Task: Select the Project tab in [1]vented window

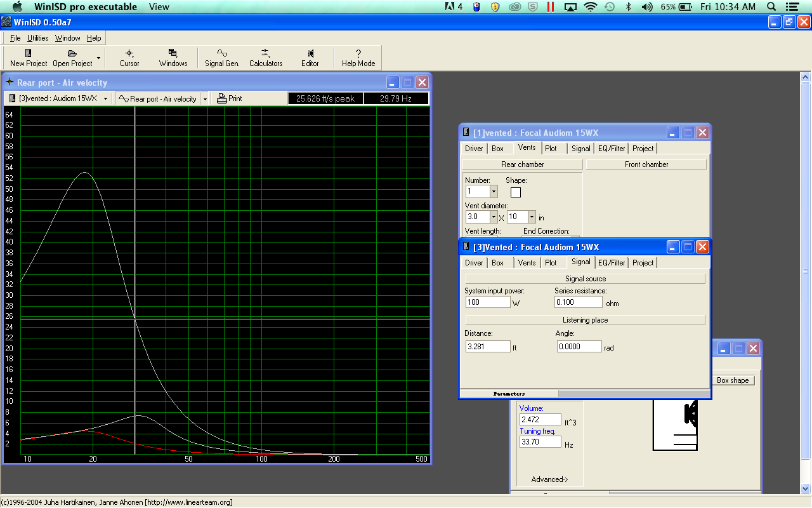Action: click(x=643, y=148)
